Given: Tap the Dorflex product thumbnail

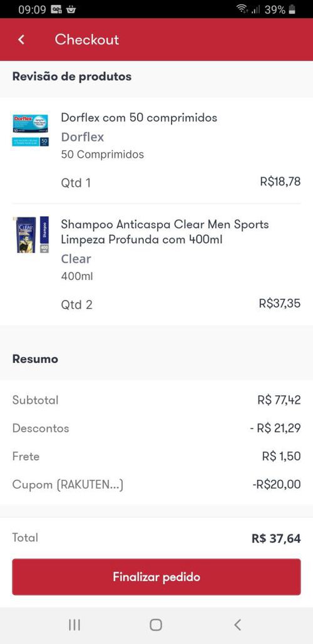Looking at the screenshot, I should [30, 130].
